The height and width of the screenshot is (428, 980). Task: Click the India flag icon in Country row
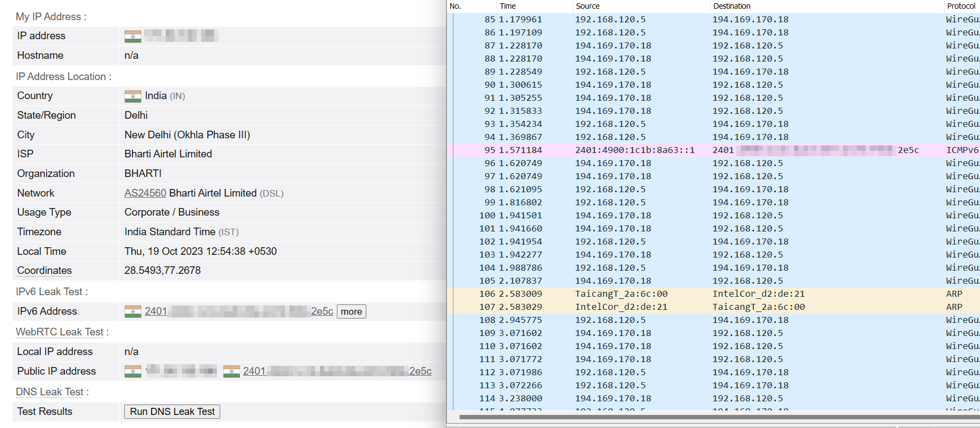click(x=132, y=96)
